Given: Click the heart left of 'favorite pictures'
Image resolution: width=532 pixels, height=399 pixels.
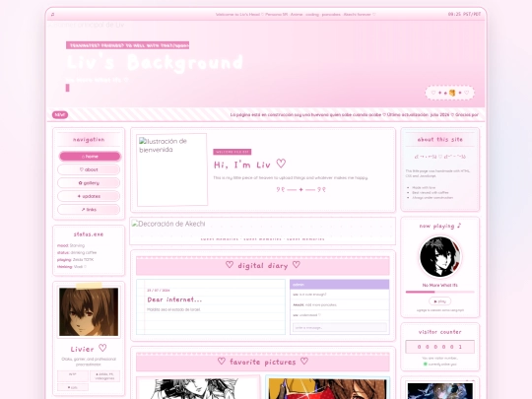Looking at the screenshot, I should [222, 362].
